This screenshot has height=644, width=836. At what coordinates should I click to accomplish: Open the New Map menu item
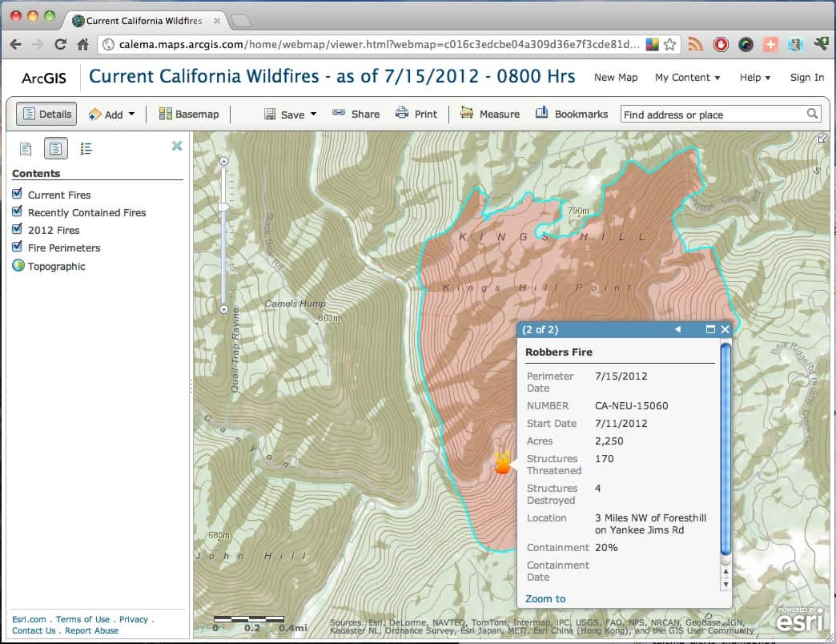pyautogui.click(x=615, y=78)
